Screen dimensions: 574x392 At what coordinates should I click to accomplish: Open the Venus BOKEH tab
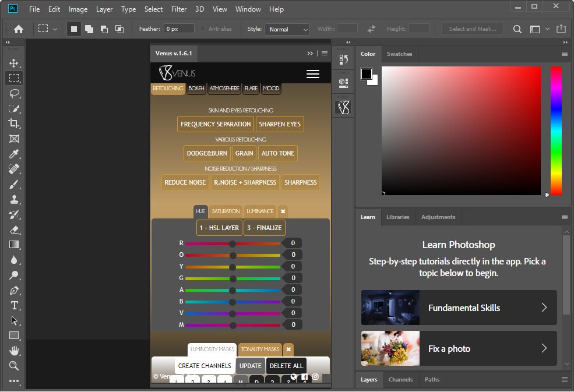(196, 88)
